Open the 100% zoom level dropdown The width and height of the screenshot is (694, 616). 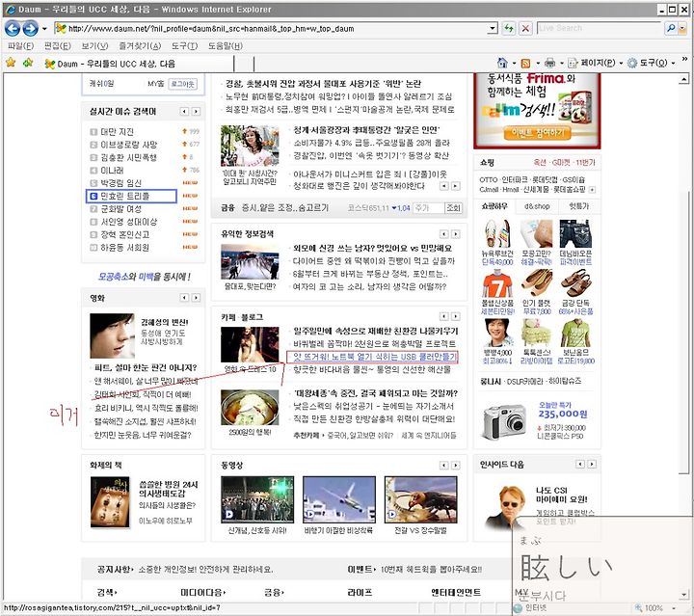pyautogui.click(x=673, y=608)
